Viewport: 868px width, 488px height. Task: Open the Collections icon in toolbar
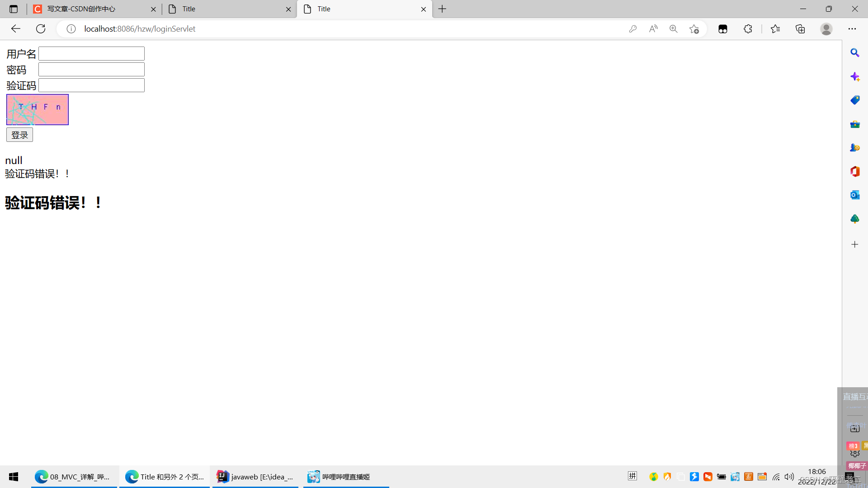pos(800,29)
